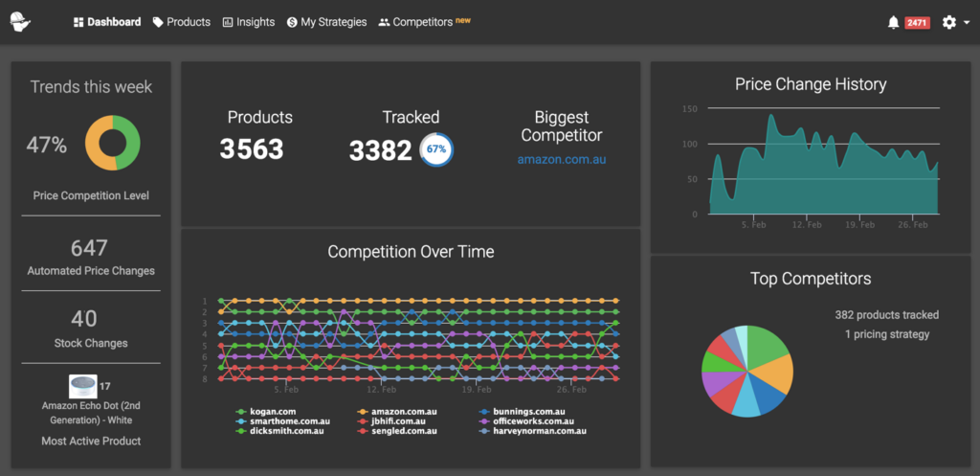Click the Competitors people icon in navbar
The width and height of the screenshot is (980, 476).
(x=384, y=22)
